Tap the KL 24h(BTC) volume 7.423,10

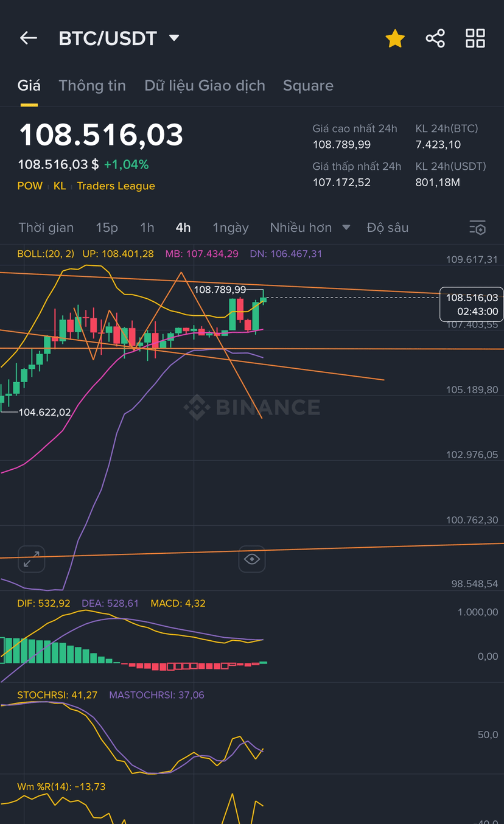pyautogui.click(x=438, y=145)
